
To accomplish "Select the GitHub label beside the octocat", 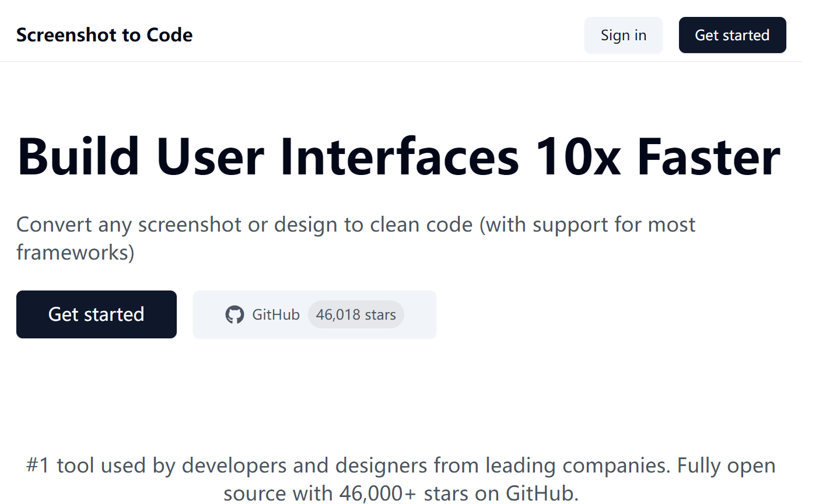I will pyautogui.click(x=276, y=315).
